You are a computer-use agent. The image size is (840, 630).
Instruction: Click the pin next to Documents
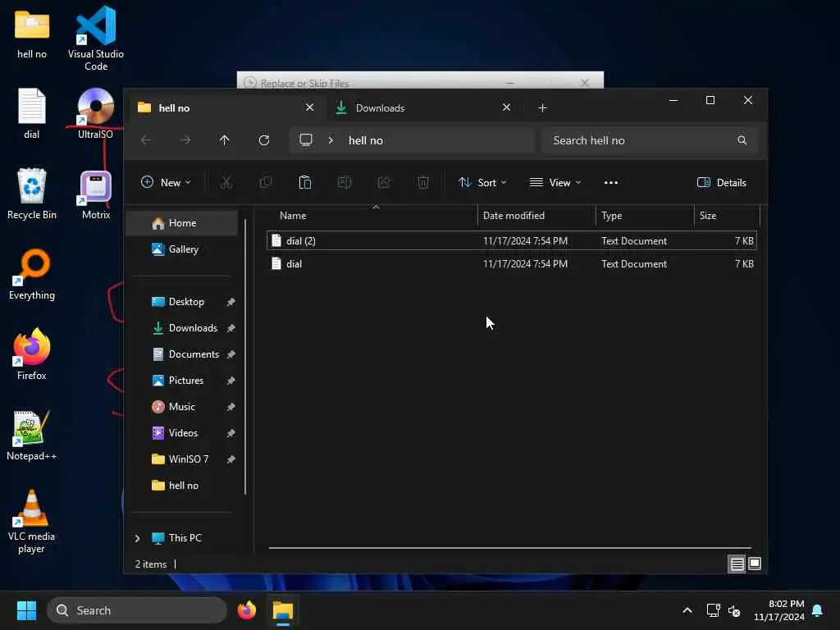pyautogui.click(x=231, y=354)
